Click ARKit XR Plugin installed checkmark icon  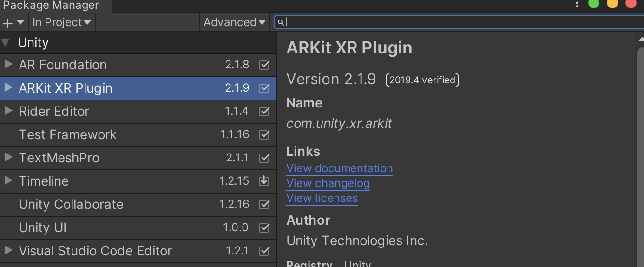[264, 88]
